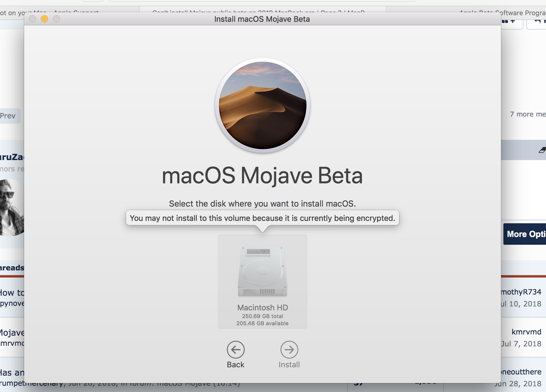Click the Install arrow button

(x=289, y=350)
